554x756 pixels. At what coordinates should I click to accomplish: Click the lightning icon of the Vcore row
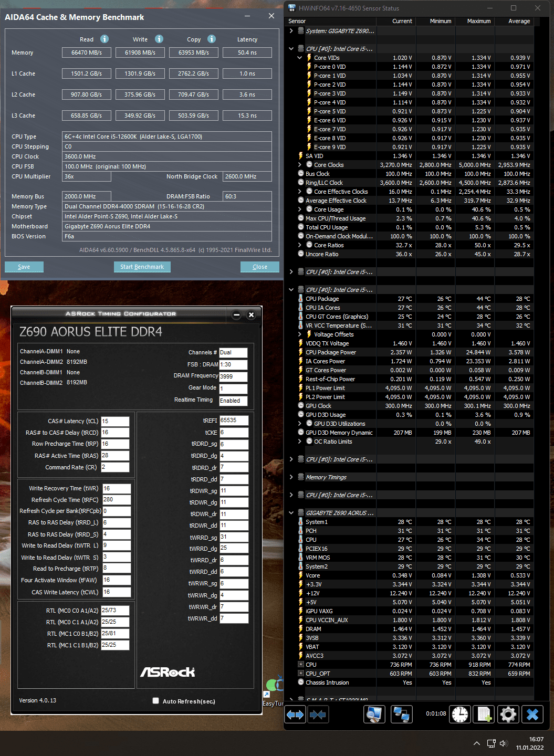301,575
